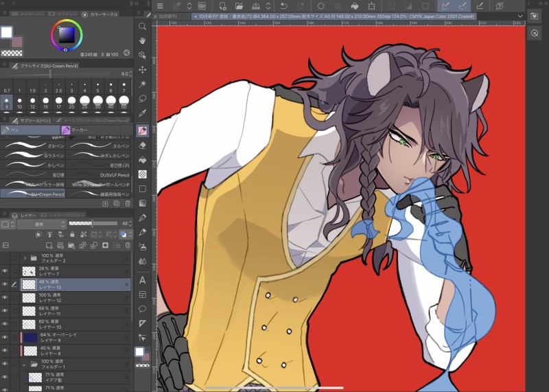This screenshot has width=549, height=392.
Task: Adjust layer opacity 48 stepper
Action: tap(130, 224)
